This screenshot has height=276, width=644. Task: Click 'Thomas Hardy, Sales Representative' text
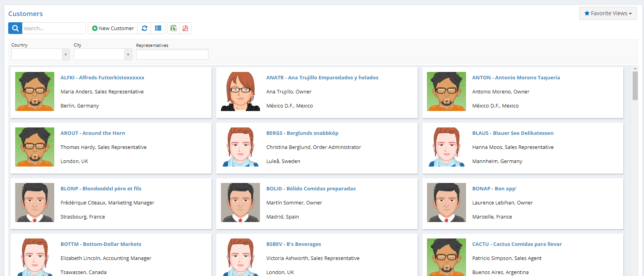103,147
